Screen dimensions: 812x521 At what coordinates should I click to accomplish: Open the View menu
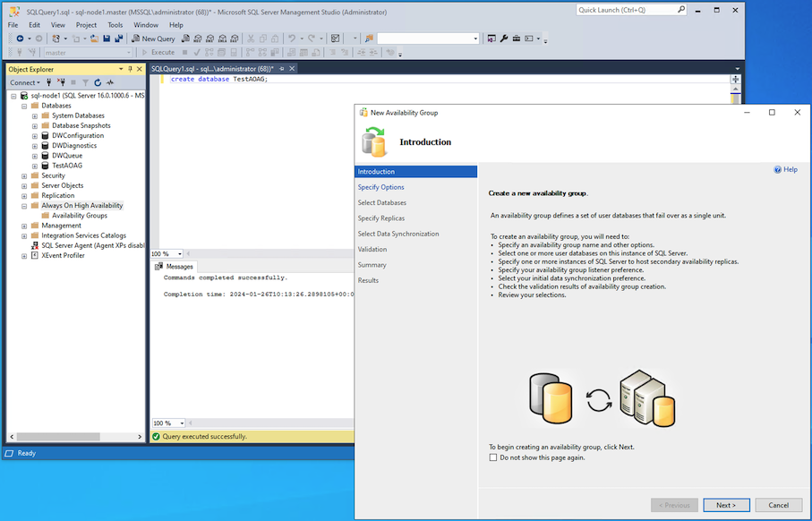58,25
